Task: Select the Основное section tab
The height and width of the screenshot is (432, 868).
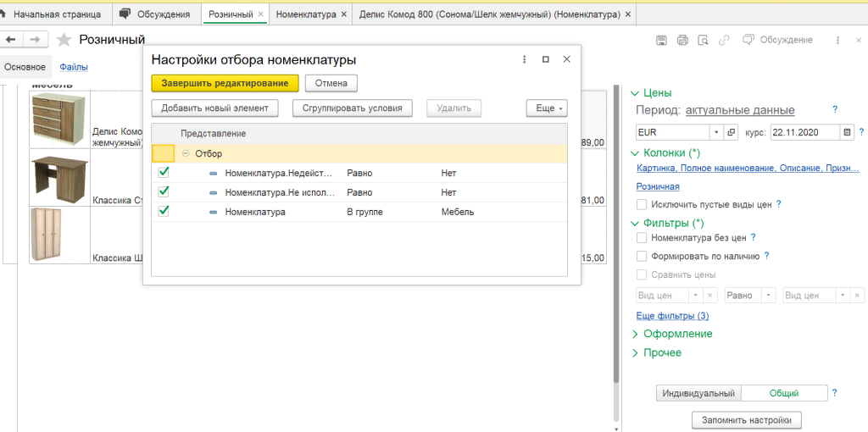Action: pyautogui.click(x=25, y=67)
